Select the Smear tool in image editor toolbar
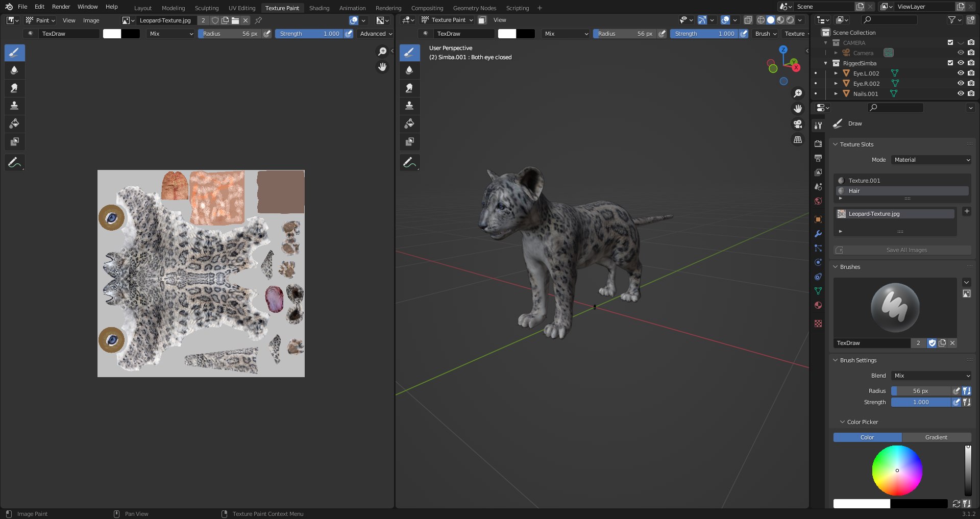This screenshot has height=519, width=980. coord(14,88)
